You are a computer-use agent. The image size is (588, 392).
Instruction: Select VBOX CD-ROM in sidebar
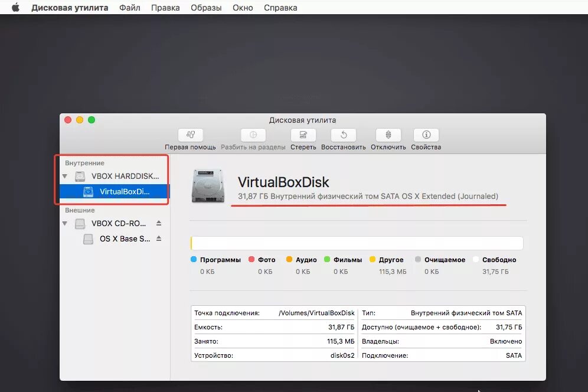pos(115,223)
